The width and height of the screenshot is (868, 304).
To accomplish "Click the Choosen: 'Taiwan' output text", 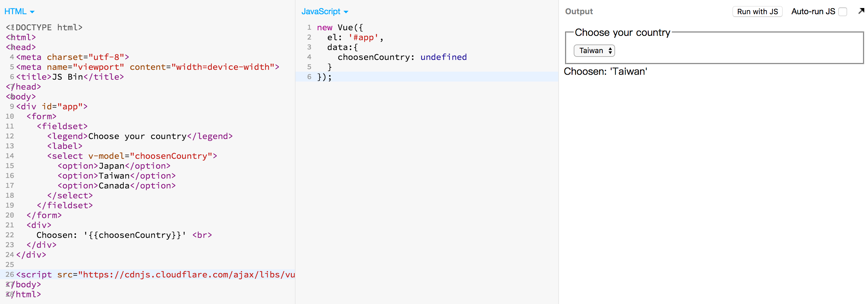I will coord(606,72).
